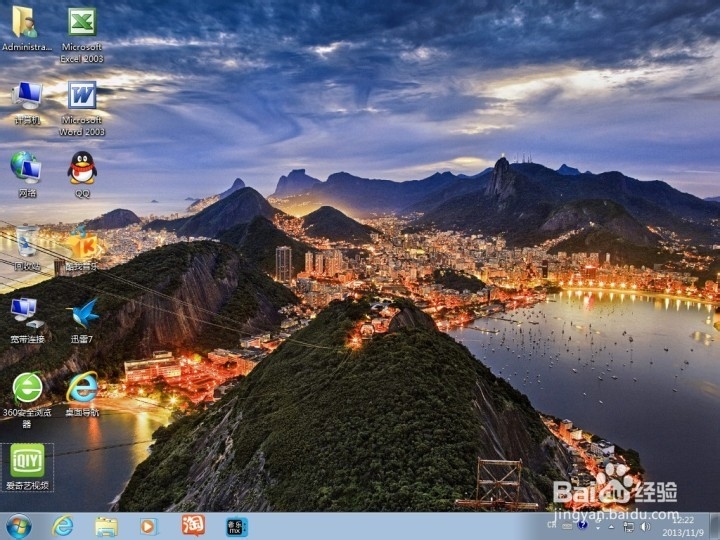720x540 pixels.
Task: Open Microsoft Word 2003 shortcut
Action: pyautogui.click(x=82, y=108)
